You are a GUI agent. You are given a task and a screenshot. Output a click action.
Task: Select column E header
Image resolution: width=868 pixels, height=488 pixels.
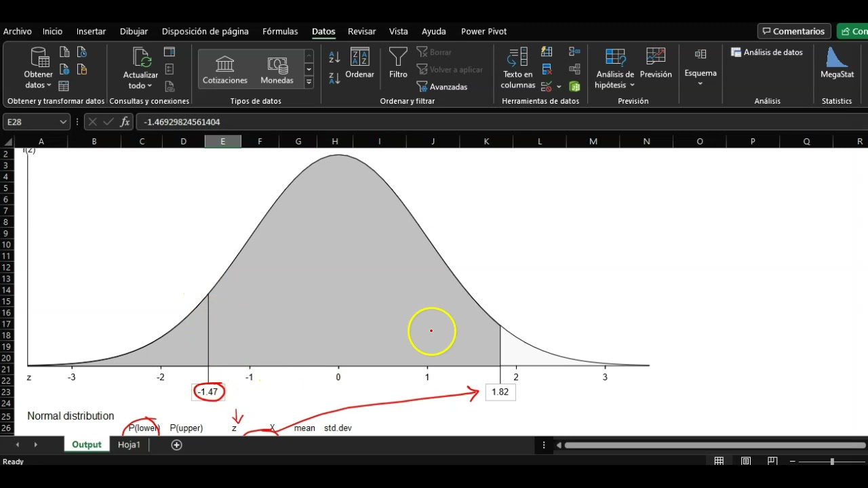(x=222, y=141)
